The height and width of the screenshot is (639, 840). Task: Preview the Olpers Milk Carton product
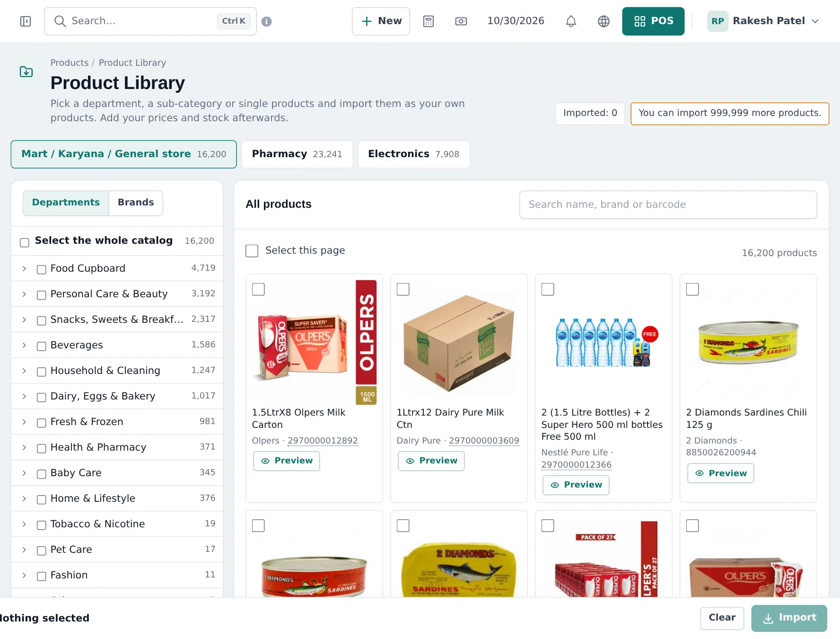(287, 461)
